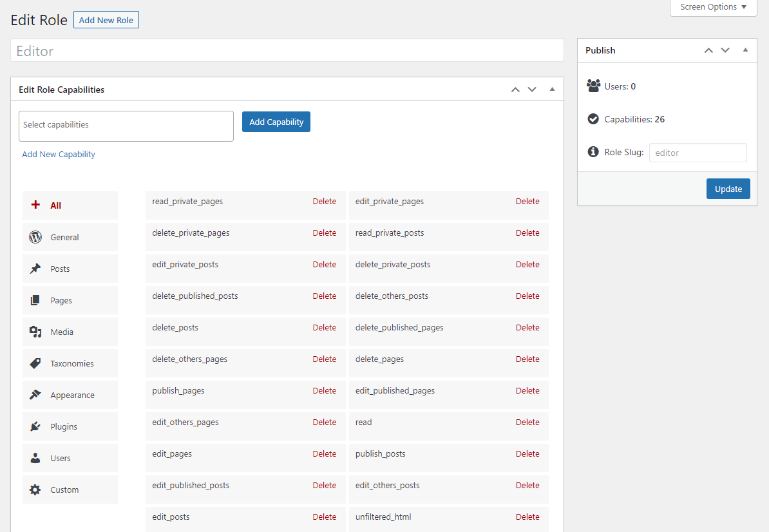
Task: Click the Role Slug editor field
Action: tap(698, 153)
